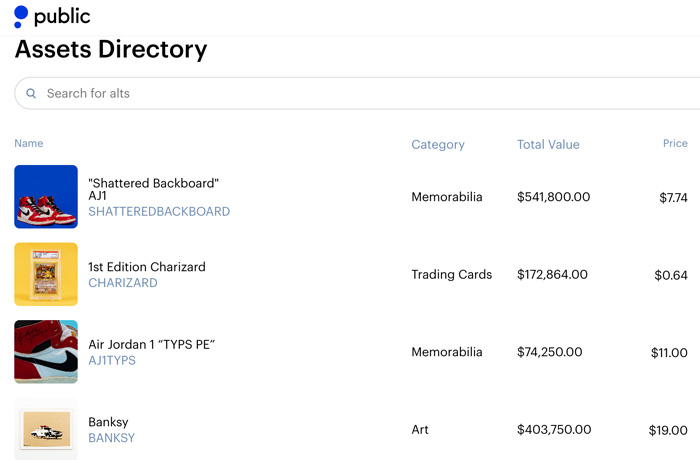Open the Banksy artwork thumbnail

click(x=46, y=429)
